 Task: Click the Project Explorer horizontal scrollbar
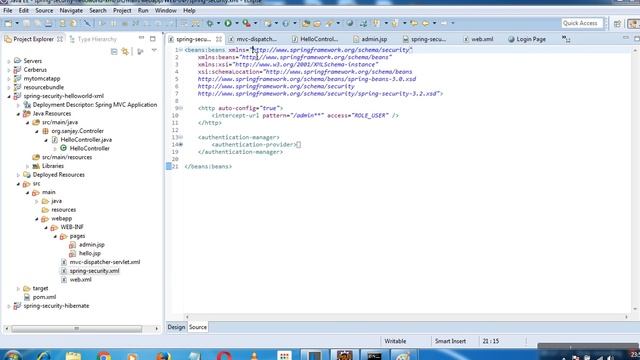coord(77,329)
